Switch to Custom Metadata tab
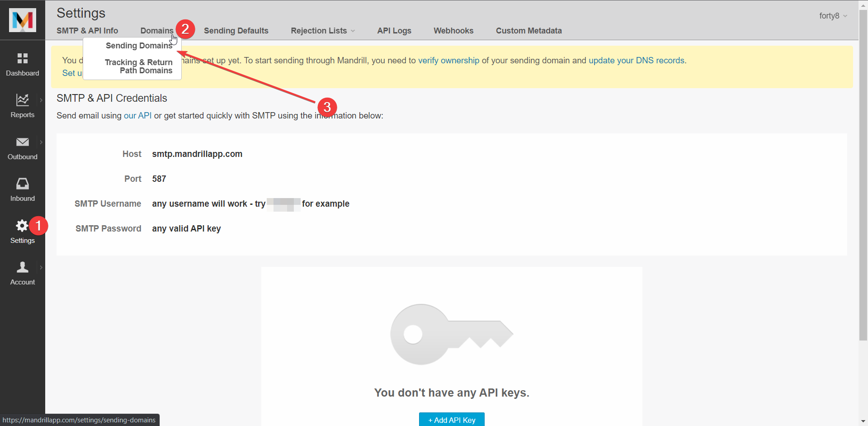Image resolution: width=868 pixels, height=426 pixels. (x=529, y=31)
